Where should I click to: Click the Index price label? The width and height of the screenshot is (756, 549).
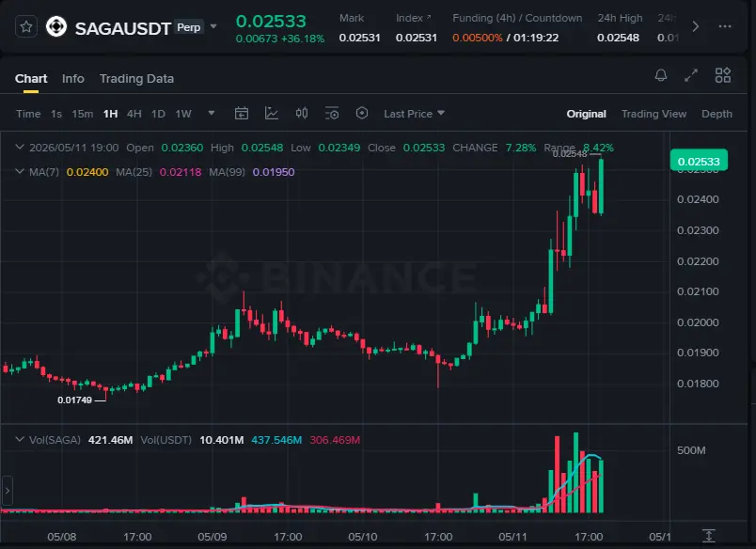tap(413, 18)
